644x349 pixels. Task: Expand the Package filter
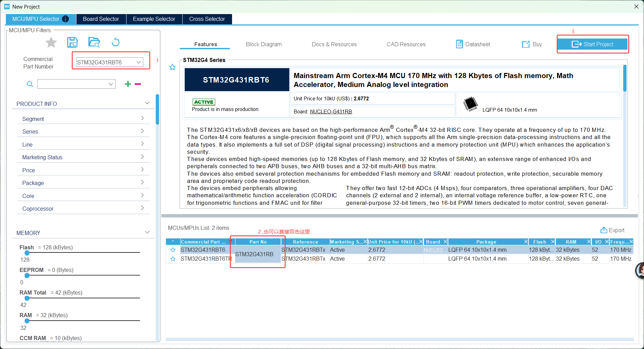(142, 182)
